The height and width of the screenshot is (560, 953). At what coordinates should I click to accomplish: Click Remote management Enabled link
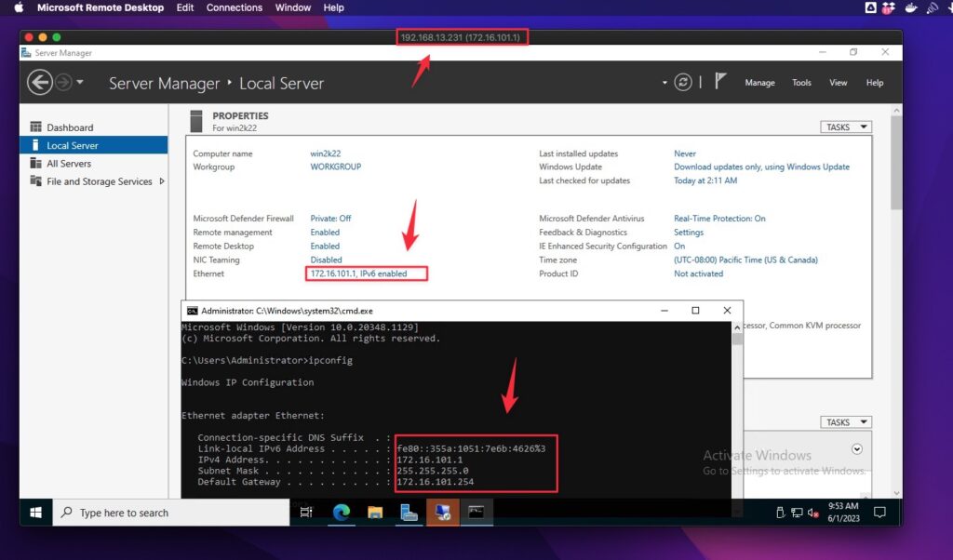325,232
